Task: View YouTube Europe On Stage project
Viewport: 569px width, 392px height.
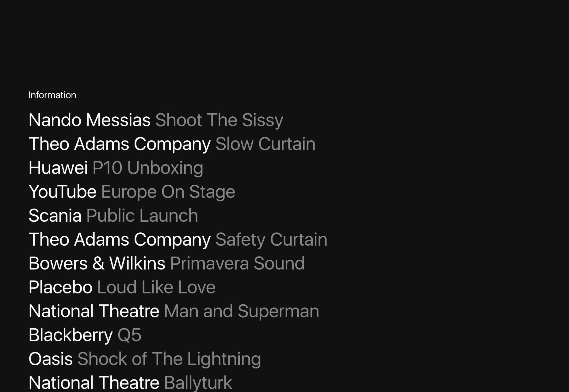Action: 132,192
